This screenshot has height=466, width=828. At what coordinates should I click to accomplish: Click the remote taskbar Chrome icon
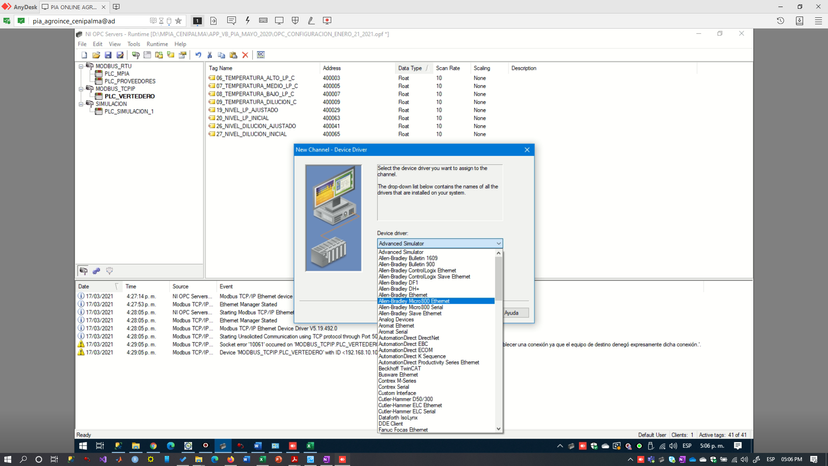(x=153, y=446)
